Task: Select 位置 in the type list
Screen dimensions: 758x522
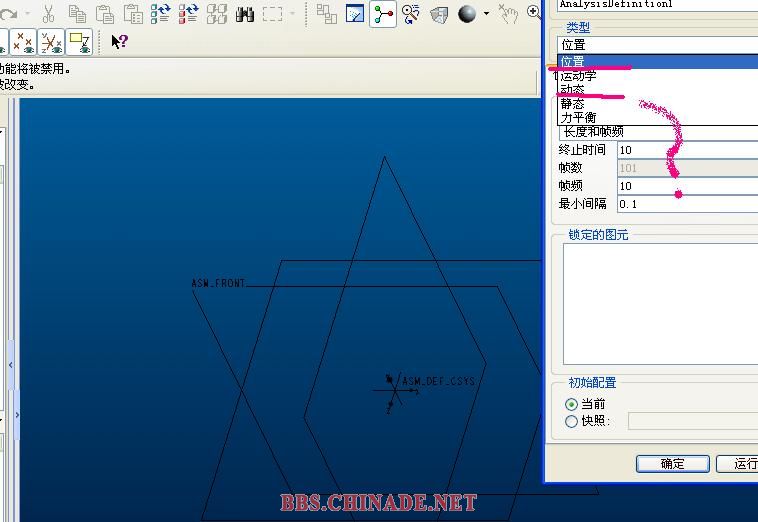Action: pos(657,61)
